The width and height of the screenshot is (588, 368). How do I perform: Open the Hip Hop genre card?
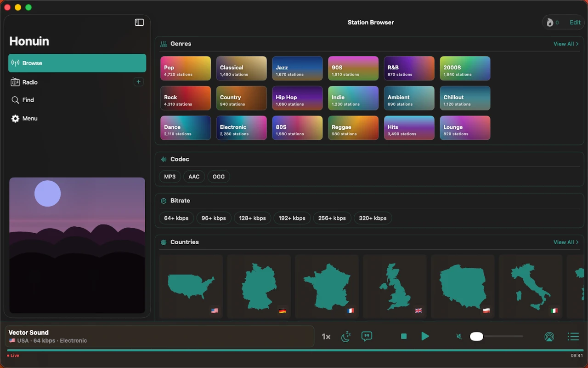tap(297, 98)
